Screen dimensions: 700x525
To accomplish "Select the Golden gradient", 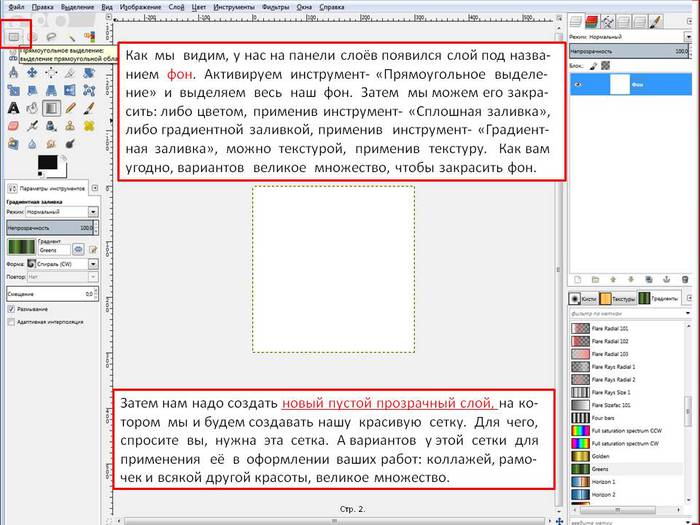I will coord(627,456).
